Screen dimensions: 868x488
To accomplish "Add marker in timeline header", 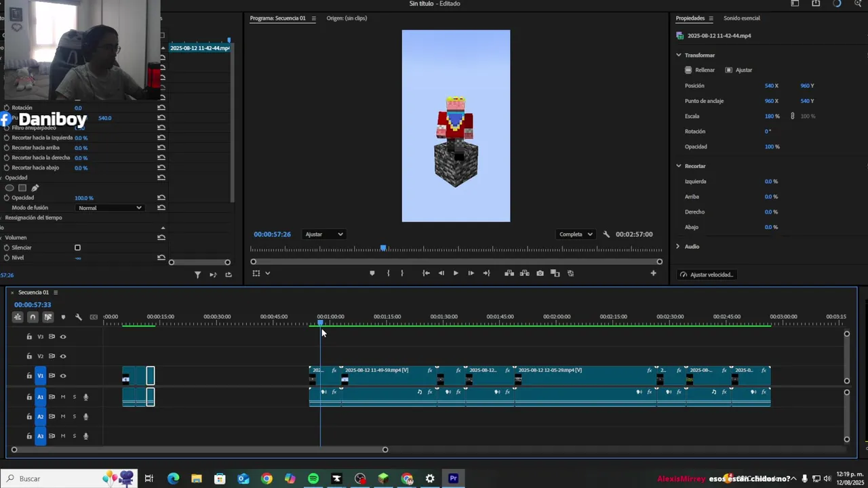I will (63, 317).
